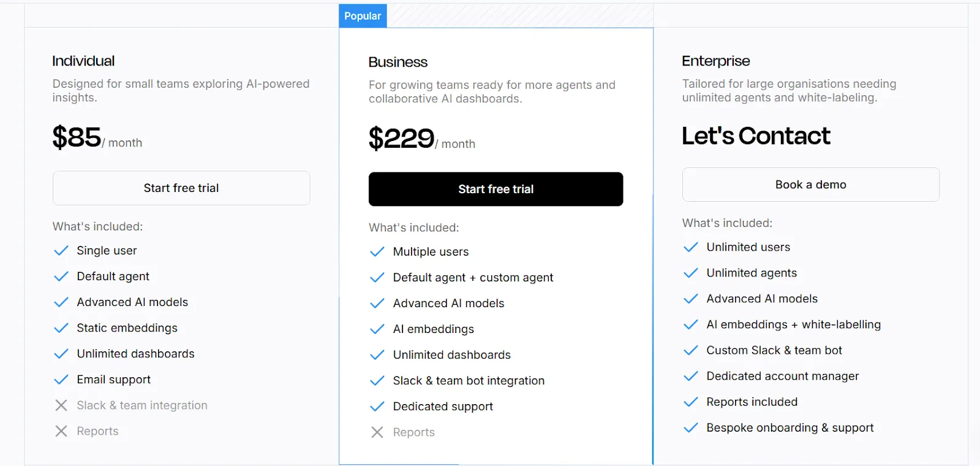The height and width of the screenshot is (466, 980).
Task: Click checkmark beside Unlimited agents
Action: (x=691, y=273)
